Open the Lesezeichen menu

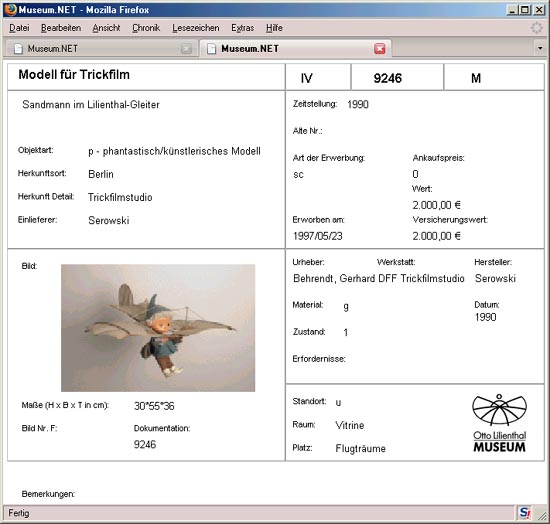196,28
